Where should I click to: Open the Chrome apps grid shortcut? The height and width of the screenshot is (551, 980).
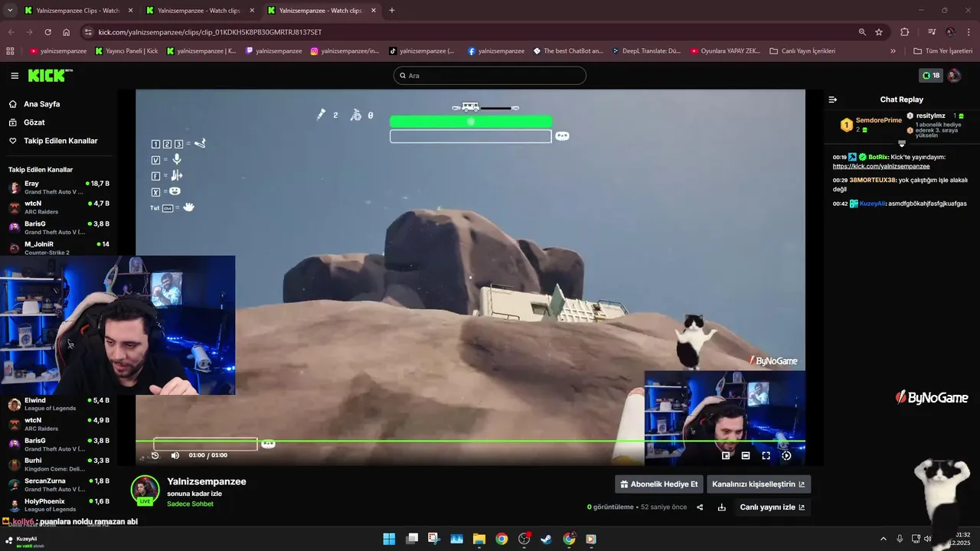tap(10, 51)
